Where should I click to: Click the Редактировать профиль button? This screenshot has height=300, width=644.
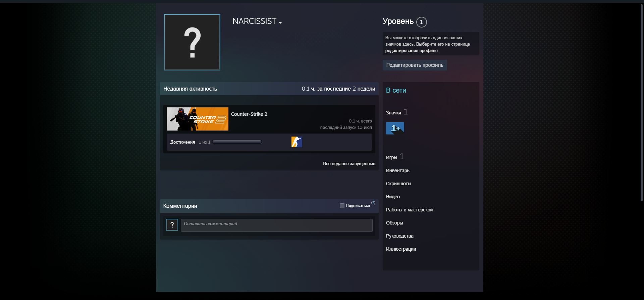[415, 65]
